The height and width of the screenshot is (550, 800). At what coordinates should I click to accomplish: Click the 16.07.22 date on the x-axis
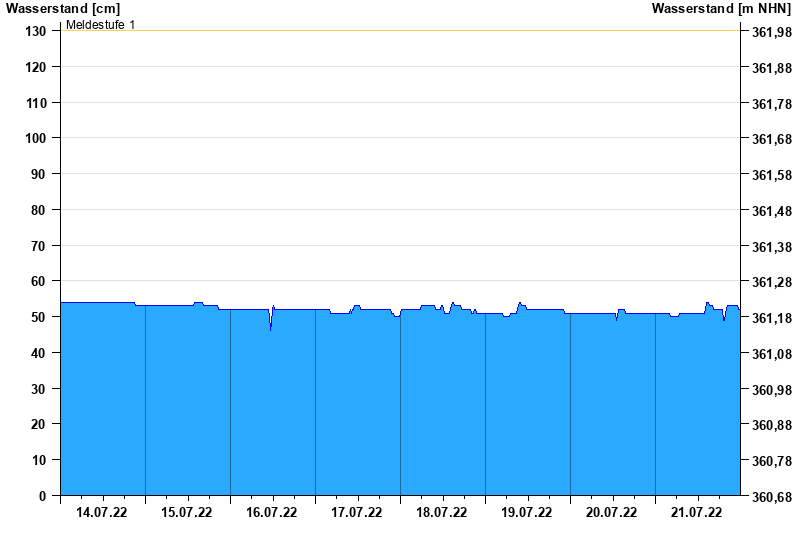[272, 513]
